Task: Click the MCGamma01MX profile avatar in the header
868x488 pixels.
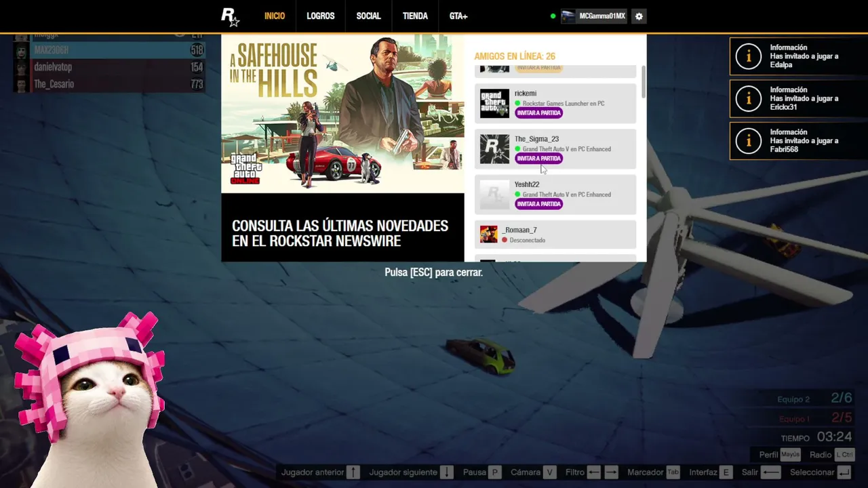Action: pyautogui.click(x=568, y=16)
